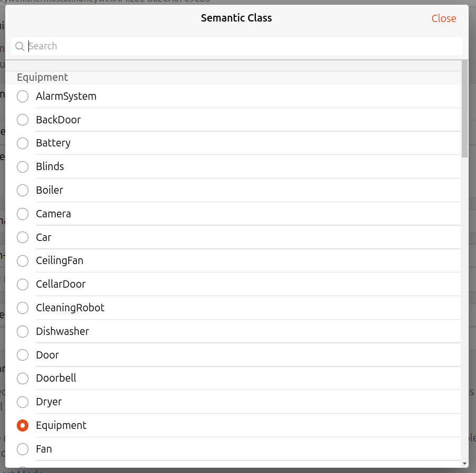
Task: Choose BackDoor as semantic class
Action: pos(23,120)
